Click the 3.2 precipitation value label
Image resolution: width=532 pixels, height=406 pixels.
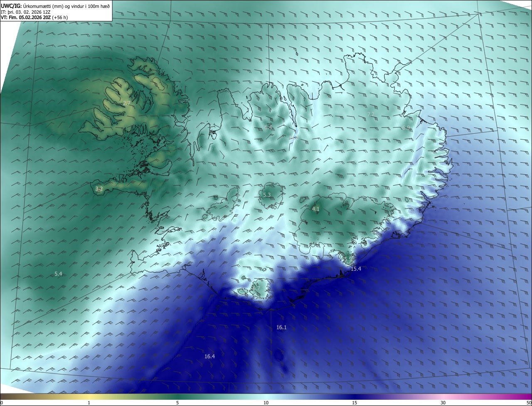click(x=99, y=189)
